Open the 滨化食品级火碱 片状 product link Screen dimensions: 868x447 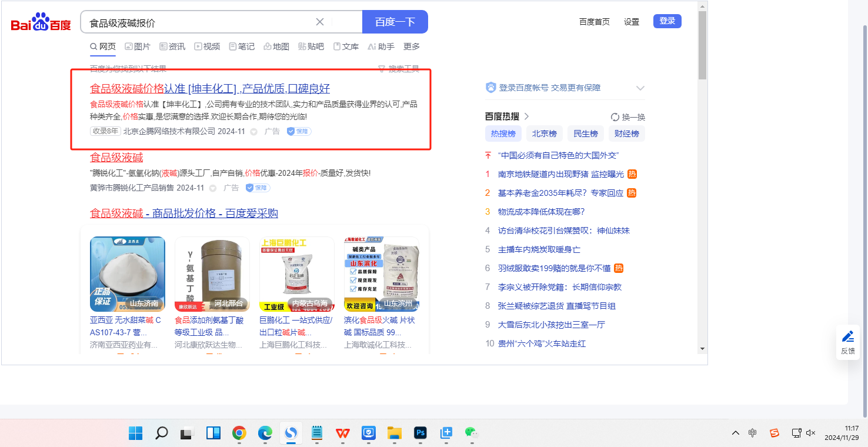click(380, 326)
